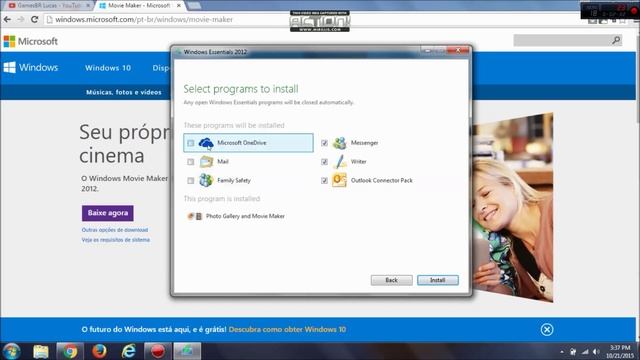
Task: Open Google Chrome from the taskbar
Action: [x=70, y=351]
